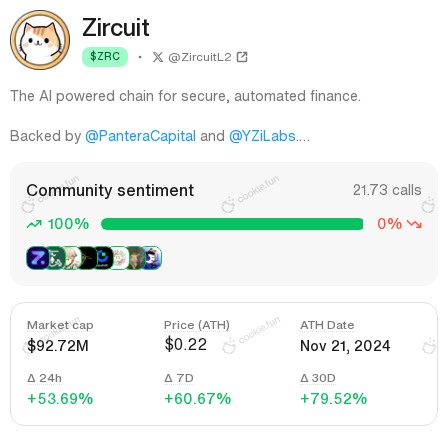
Task: Click the Market cap label
Action: pyautogui.click(x=60, y=325)
